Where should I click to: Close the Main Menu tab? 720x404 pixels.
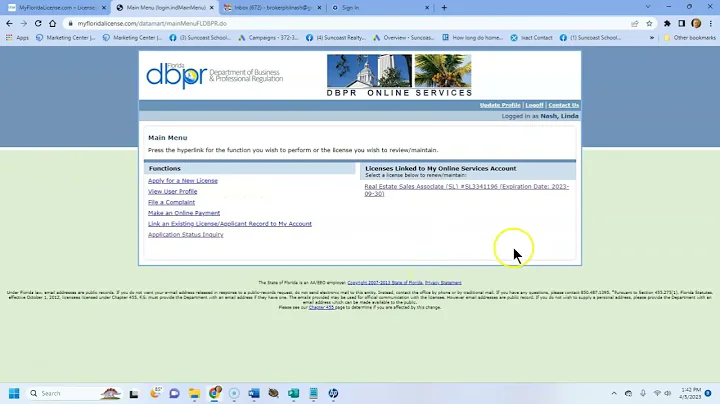coord(212,7)
